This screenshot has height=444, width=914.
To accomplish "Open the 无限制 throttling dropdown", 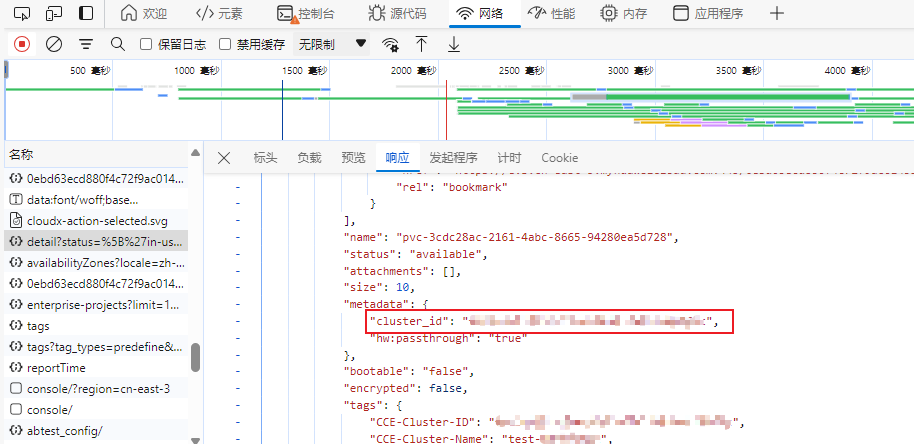I will pos(332,44).
